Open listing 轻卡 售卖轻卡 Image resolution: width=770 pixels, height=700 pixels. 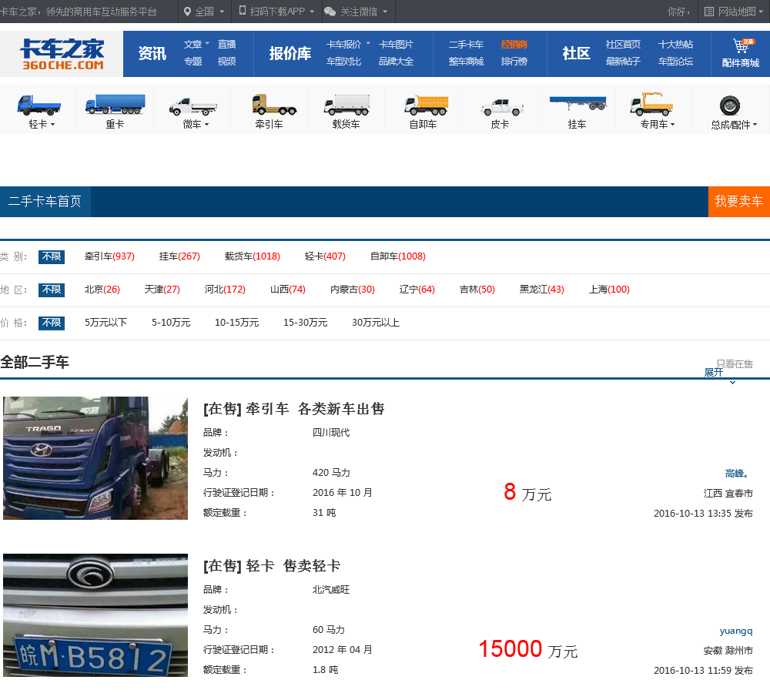pos(272,566)
